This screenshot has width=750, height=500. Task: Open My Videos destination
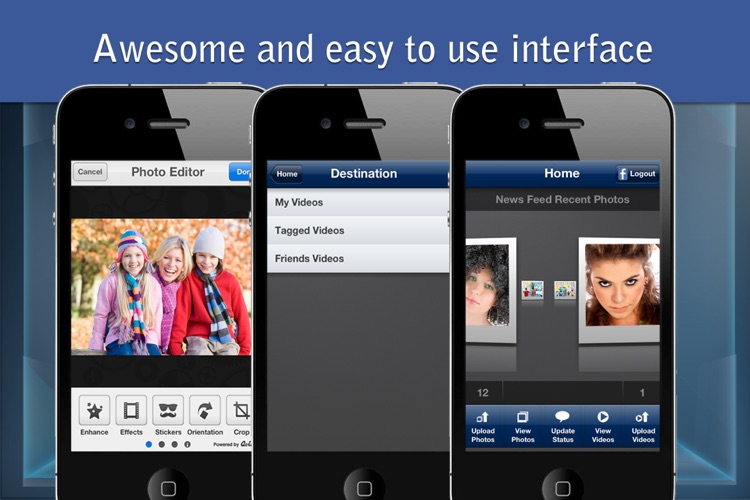tap(358, 202)
